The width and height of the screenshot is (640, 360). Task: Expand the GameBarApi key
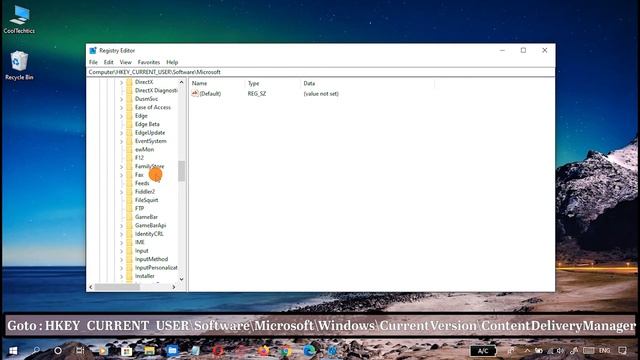pyautogui.click(x=121, y=226)
